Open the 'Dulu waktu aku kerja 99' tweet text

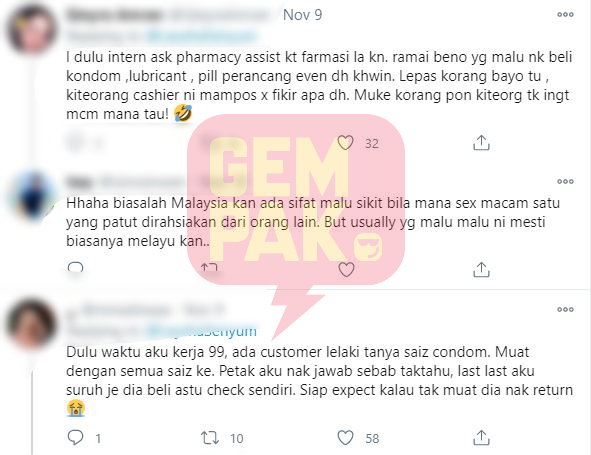point(320,381)
